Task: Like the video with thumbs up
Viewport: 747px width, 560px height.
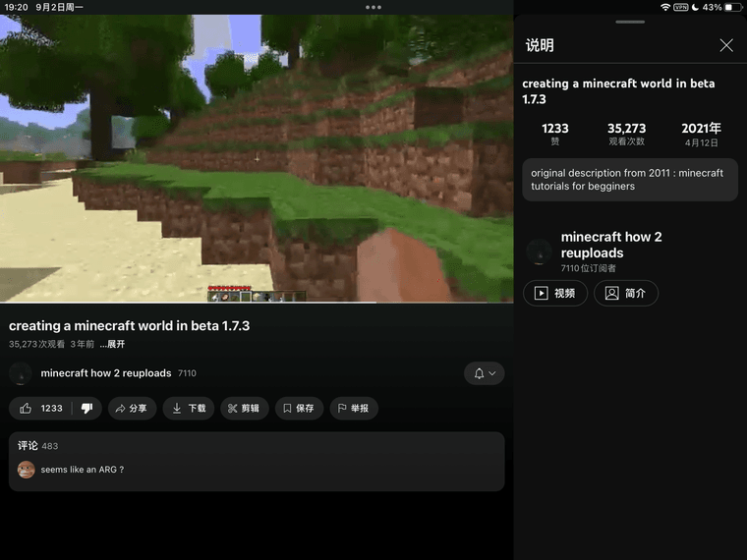Action: [x=41, y=408]
